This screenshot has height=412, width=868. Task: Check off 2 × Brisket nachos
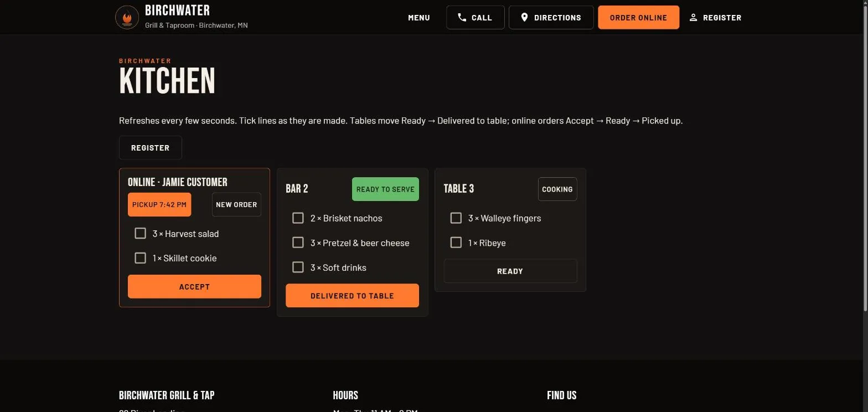tap(298, 218)
